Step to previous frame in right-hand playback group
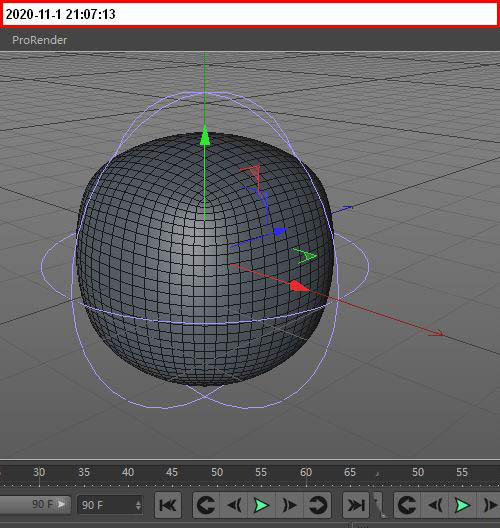The width and height of the screenshot is (500, 528). 435,505
